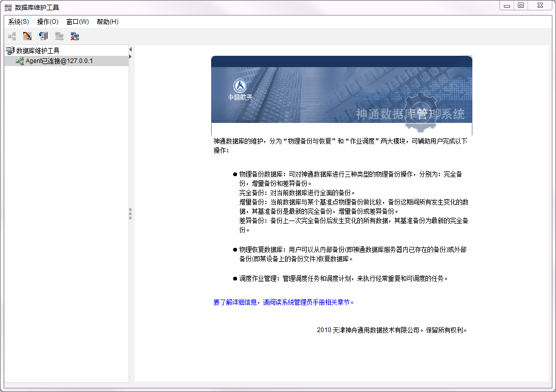Open the 操作(O) menu
The image size is (556, 392).
[47, 22]
